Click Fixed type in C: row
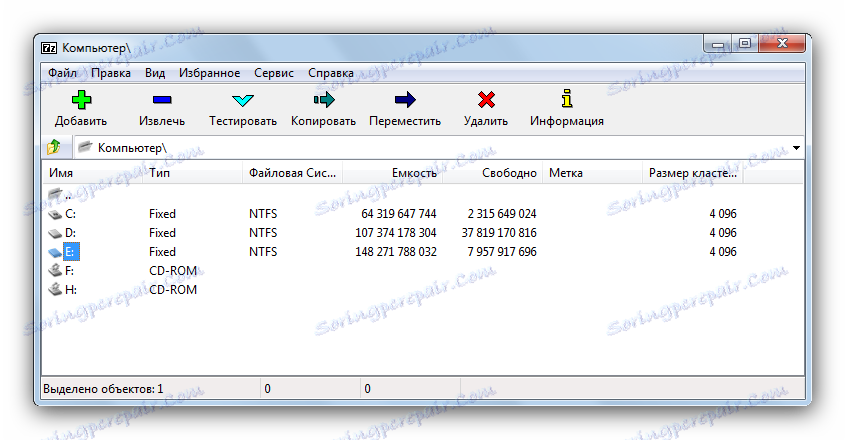 162,214
